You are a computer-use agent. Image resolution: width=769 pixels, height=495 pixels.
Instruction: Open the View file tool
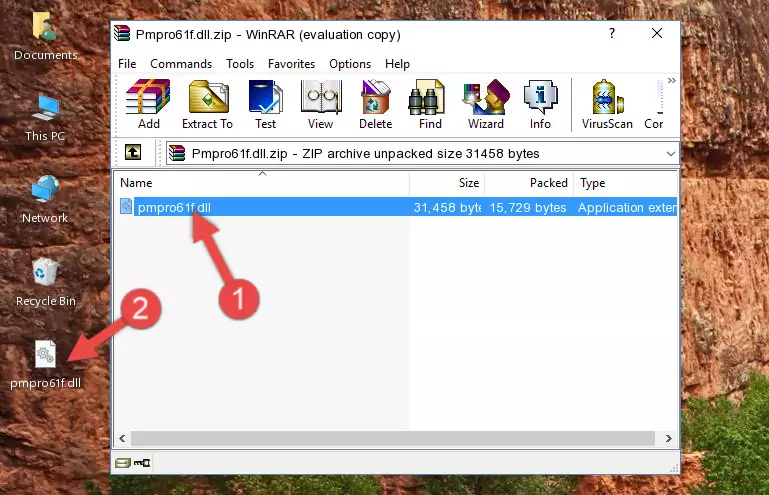321,104
